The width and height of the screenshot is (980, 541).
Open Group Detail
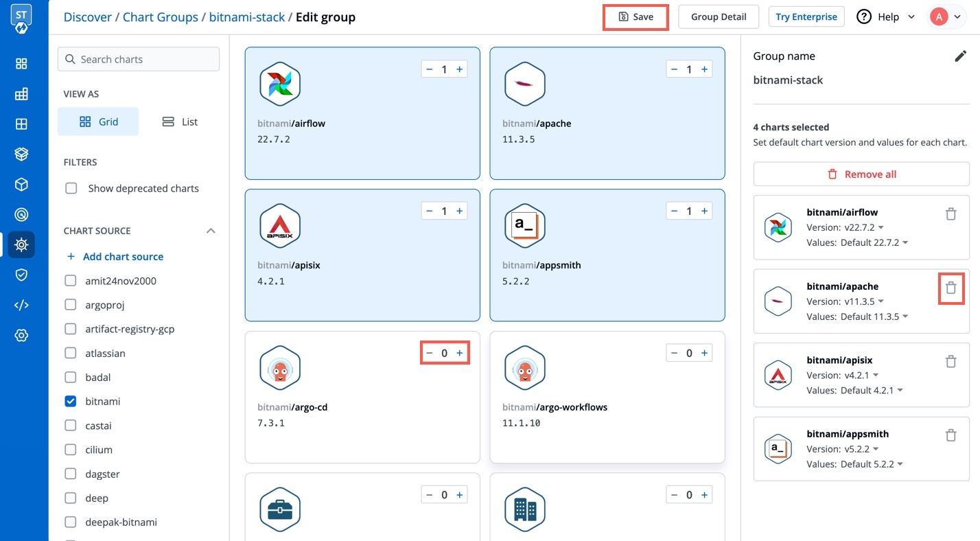719,16
